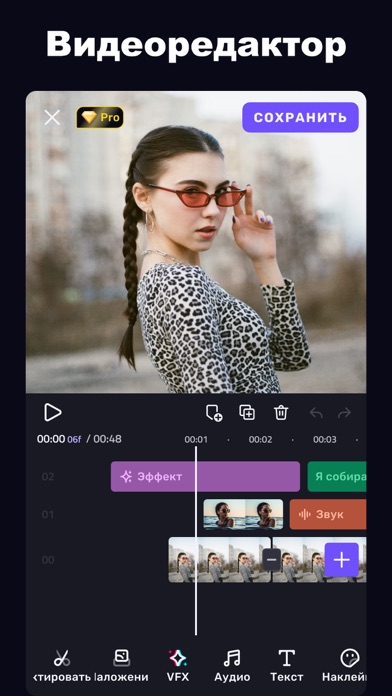392x696 pixels.
Task: Select track label 02
Action: tap(48, 477)
